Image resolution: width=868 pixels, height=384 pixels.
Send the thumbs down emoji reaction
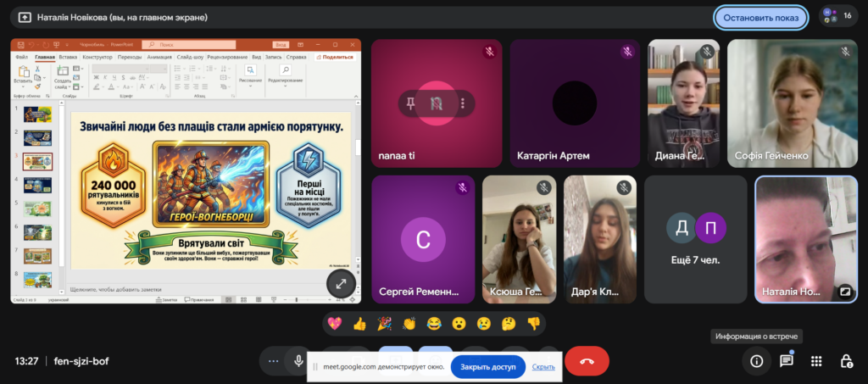(x=533, y=323)
